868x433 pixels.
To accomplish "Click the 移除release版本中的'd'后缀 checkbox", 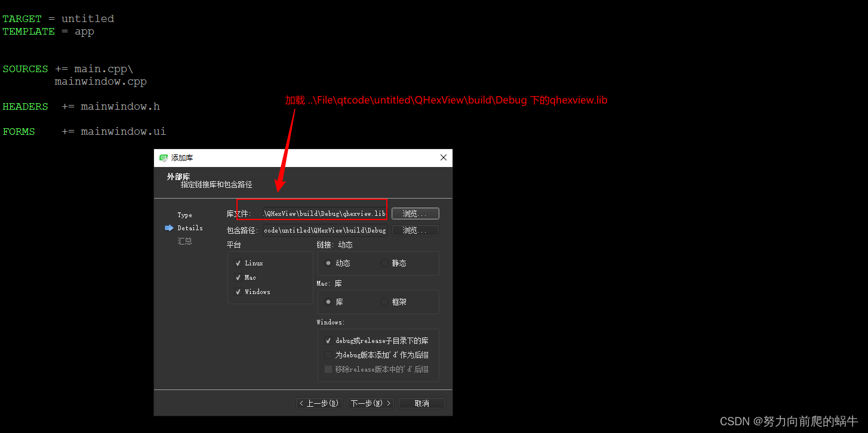I will 328,369.
